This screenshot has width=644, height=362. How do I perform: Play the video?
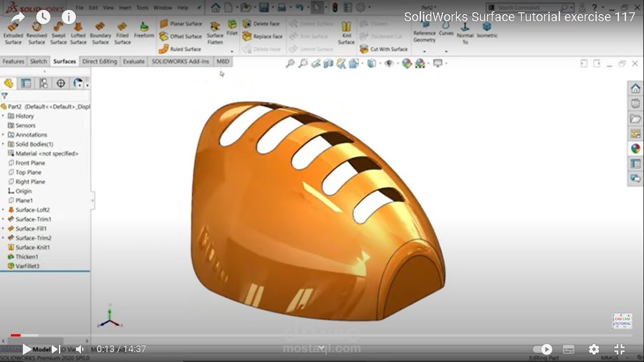point(27,349)
